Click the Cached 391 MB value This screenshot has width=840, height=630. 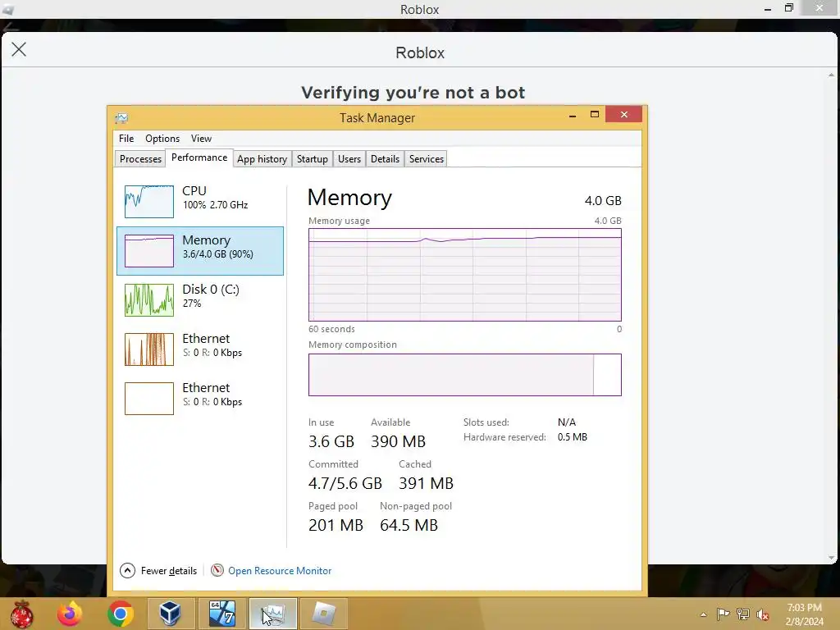[426, 483]
